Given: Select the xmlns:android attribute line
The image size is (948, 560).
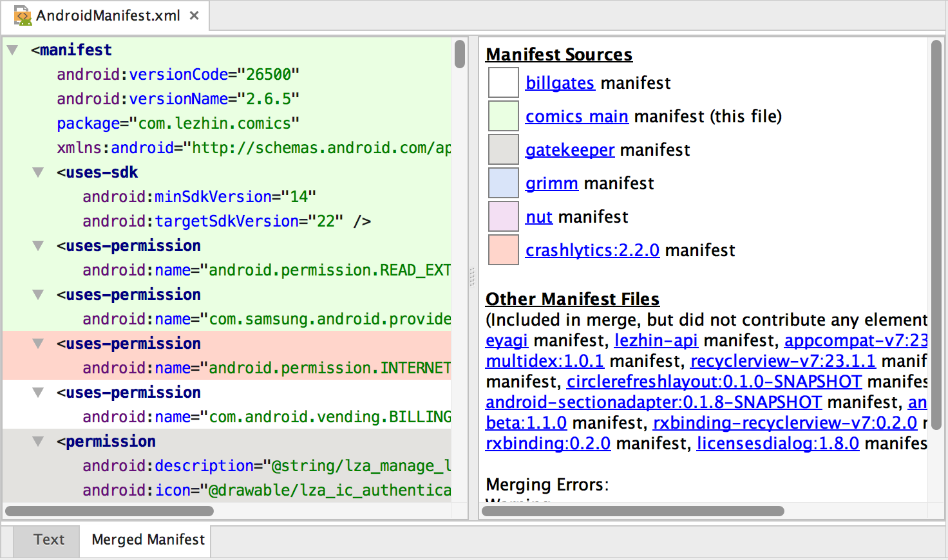Looking at the screenshot, I should click(x=254, y=147).
